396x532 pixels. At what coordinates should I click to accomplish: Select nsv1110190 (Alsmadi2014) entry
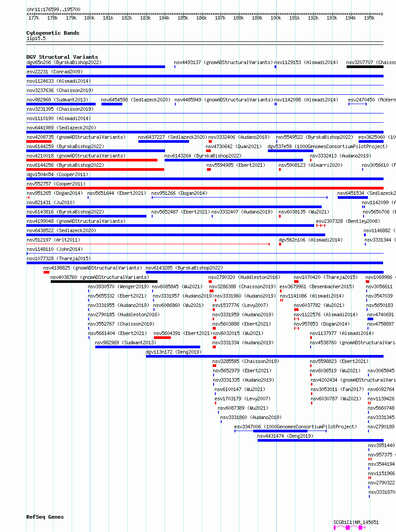(x=59, y=118)
